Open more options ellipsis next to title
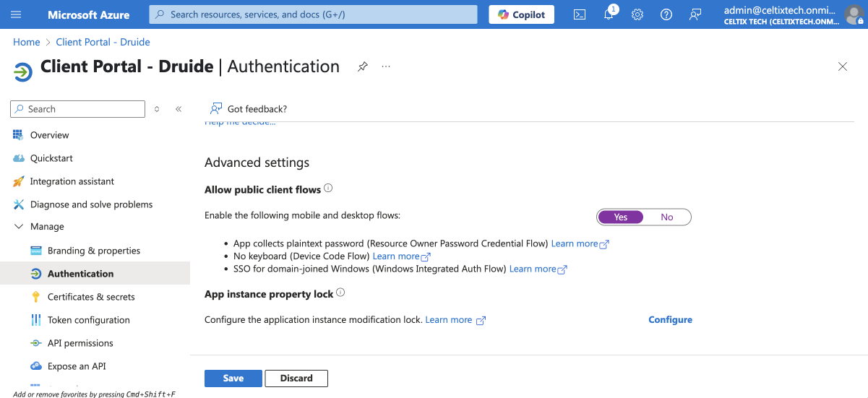The image size is (868, 398). point(386,66)
